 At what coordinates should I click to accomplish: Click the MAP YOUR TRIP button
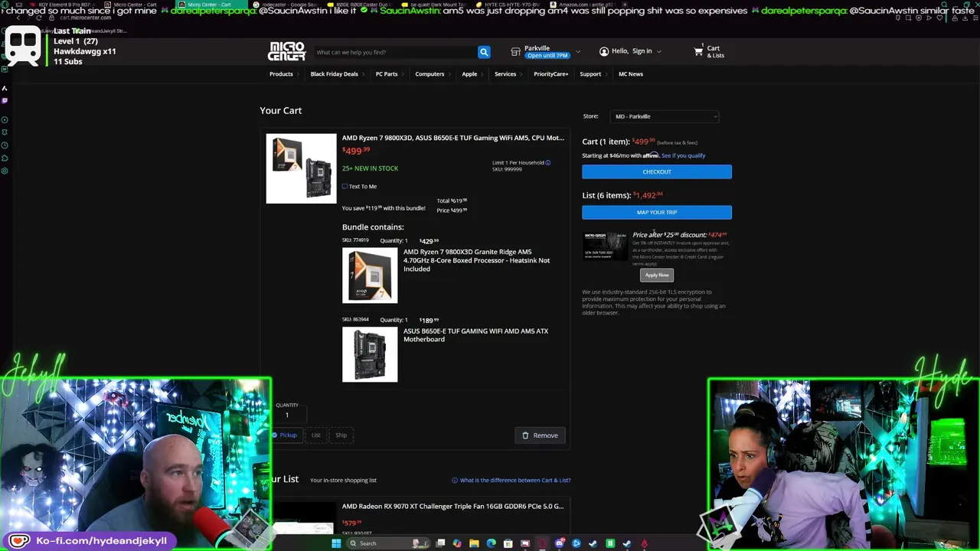(x=657, y=212)
